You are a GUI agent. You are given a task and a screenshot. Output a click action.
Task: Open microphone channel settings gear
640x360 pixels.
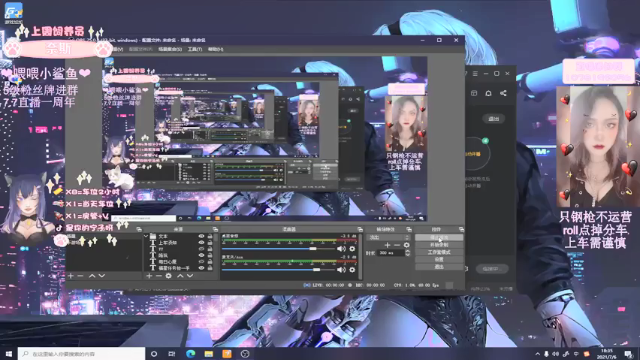(352, 269)
